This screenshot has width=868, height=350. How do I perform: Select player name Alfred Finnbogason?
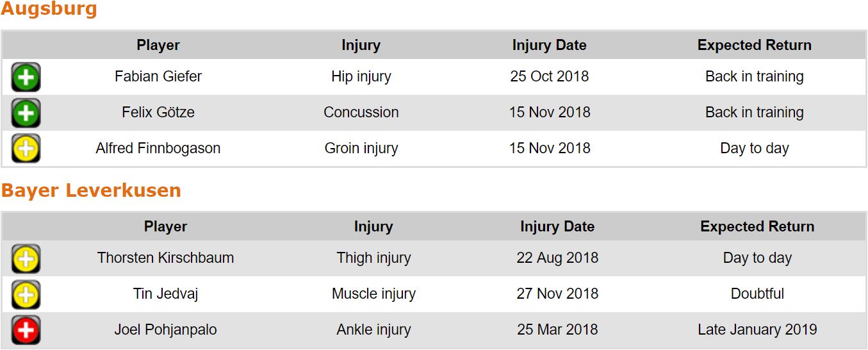pyautogui.click(x=158, y=149)
